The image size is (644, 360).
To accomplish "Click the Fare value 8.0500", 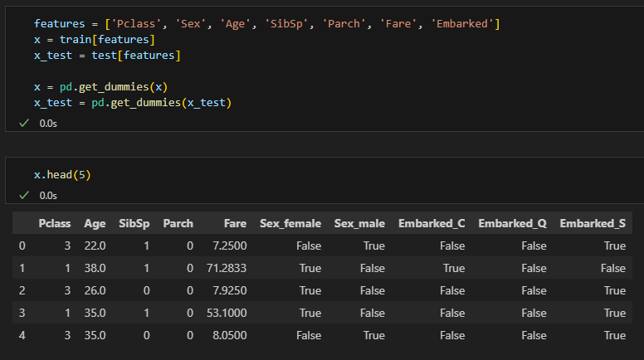I will point(230,335).
